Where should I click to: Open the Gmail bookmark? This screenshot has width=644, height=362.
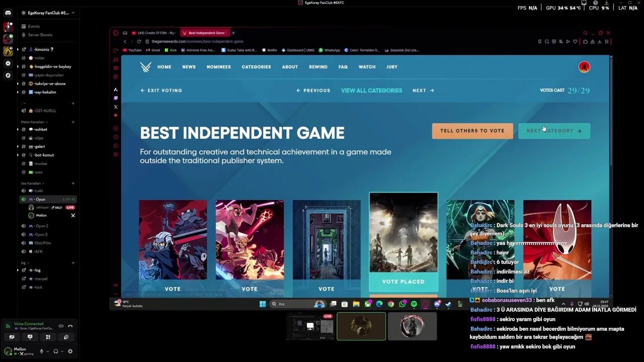click(x=153, y=50)
